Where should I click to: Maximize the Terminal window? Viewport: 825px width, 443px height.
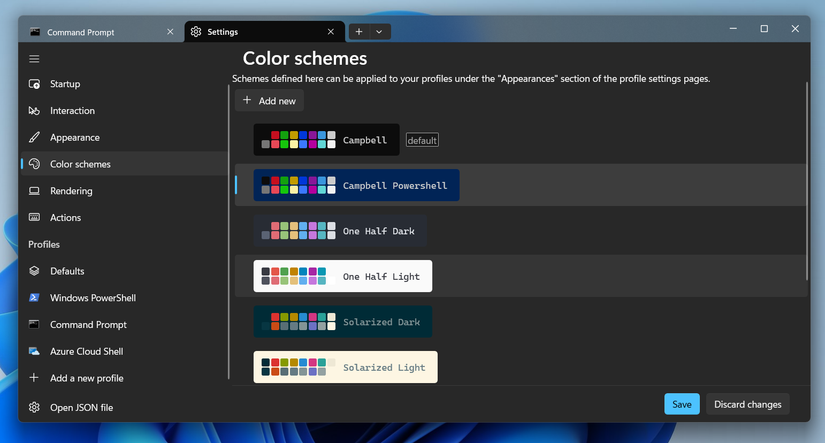(x=764, y=28)
